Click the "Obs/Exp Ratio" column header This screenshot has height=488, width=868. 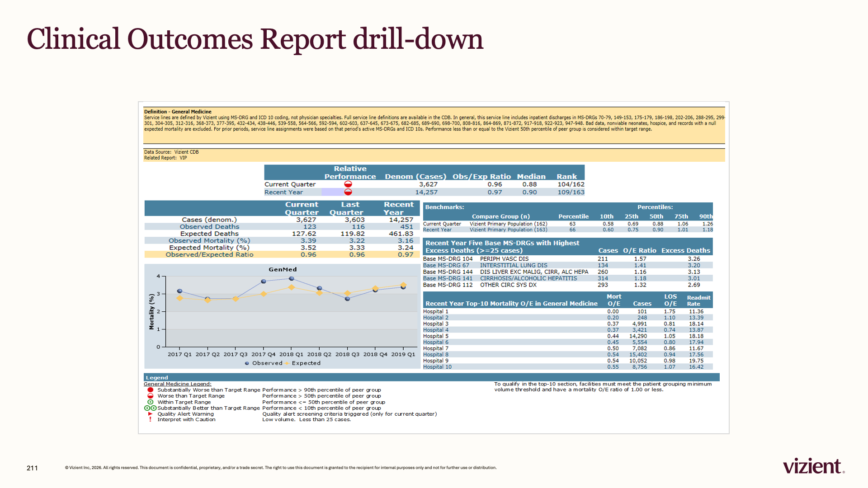[x=481, y=177]
